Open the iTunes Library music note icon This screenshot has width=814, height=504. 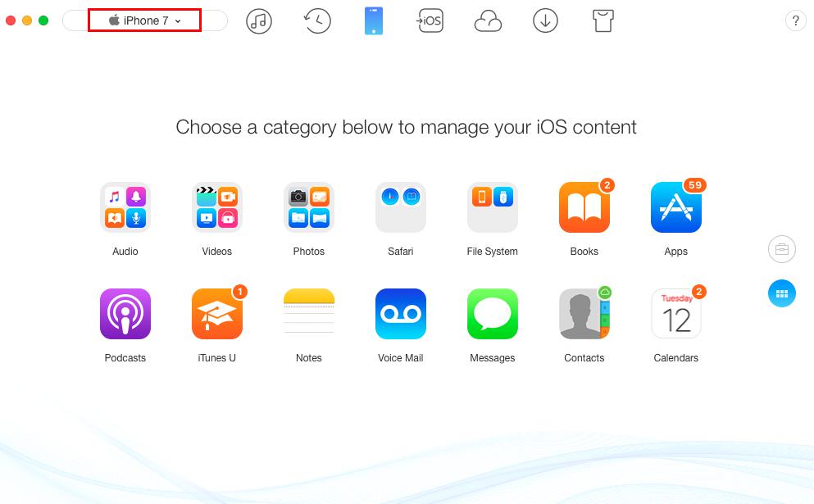[258, 20]
